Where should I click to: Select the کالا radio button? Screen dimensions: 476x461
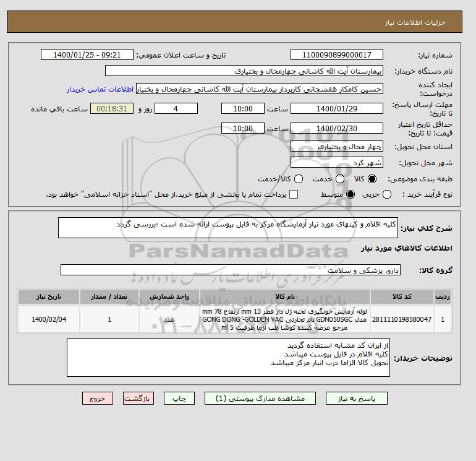click(x=372, y=179)
